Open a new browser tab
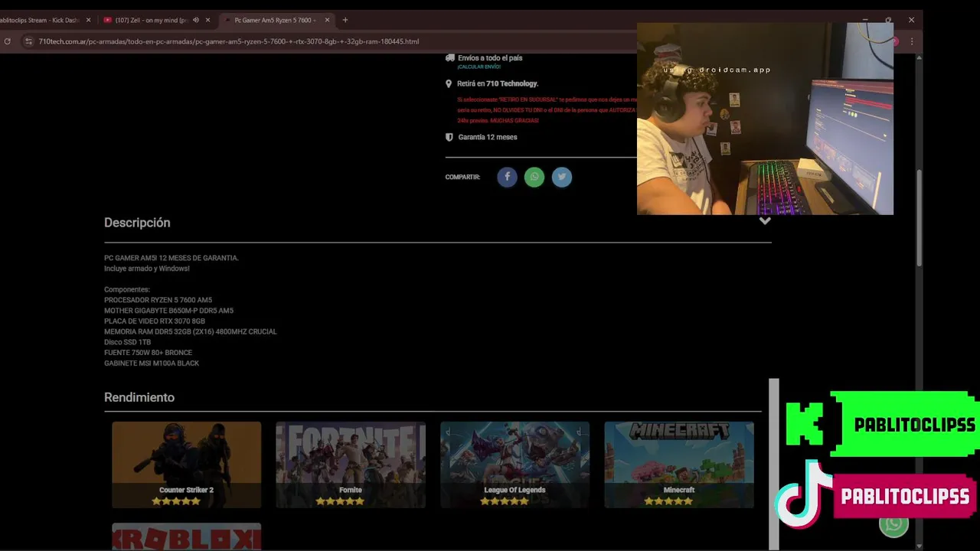This screenshot has height=551, width=980. 345,20
